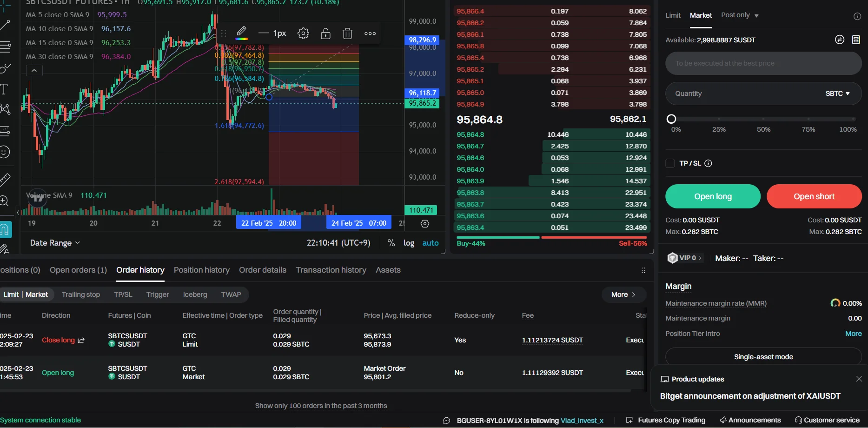868x428 pixels.
Task: Open the Open orders (1) tab
Action: pos(78,270)
